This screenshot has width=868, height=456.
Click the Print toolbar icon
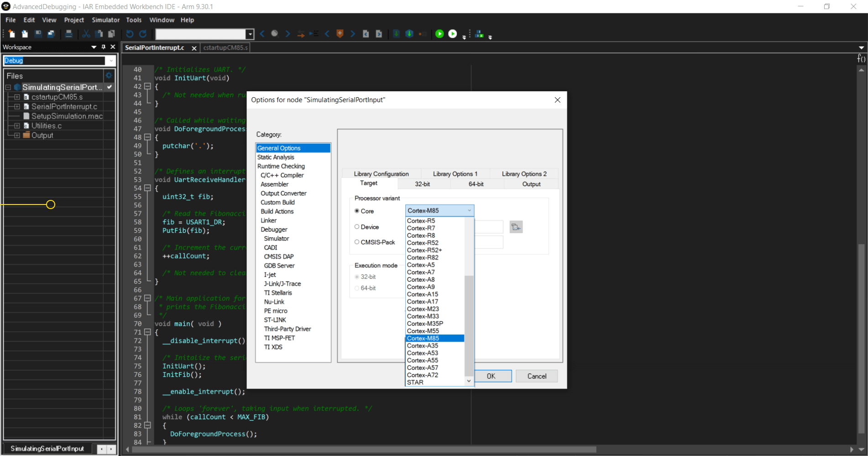point(69,34)
